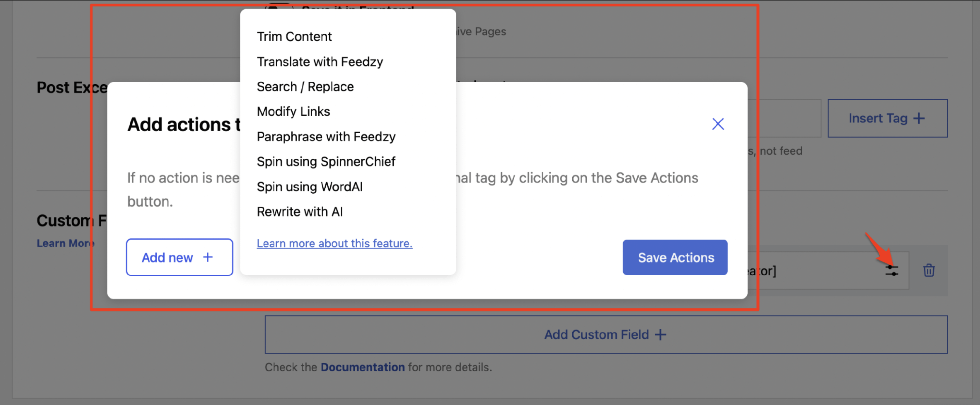Image resolution: width=980 pixels, height=405 pixels.
Task: Choose Paraphrase with Feedzy
Action: (326, 137)
